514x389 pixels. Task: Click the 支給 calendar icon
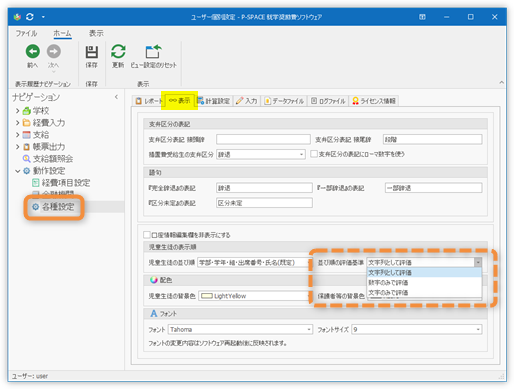point(27,135)
